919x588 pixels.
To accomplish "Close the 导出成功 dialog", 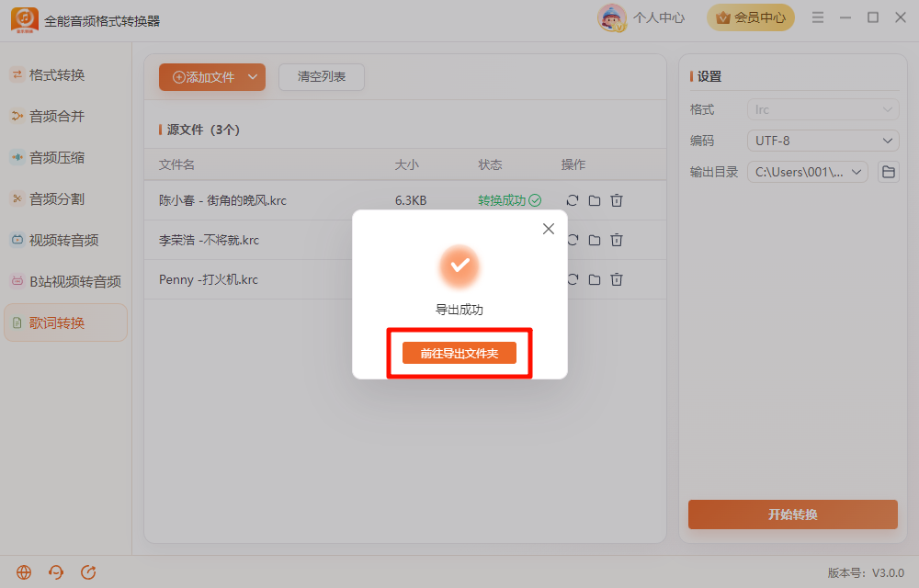I will [548, 229].
